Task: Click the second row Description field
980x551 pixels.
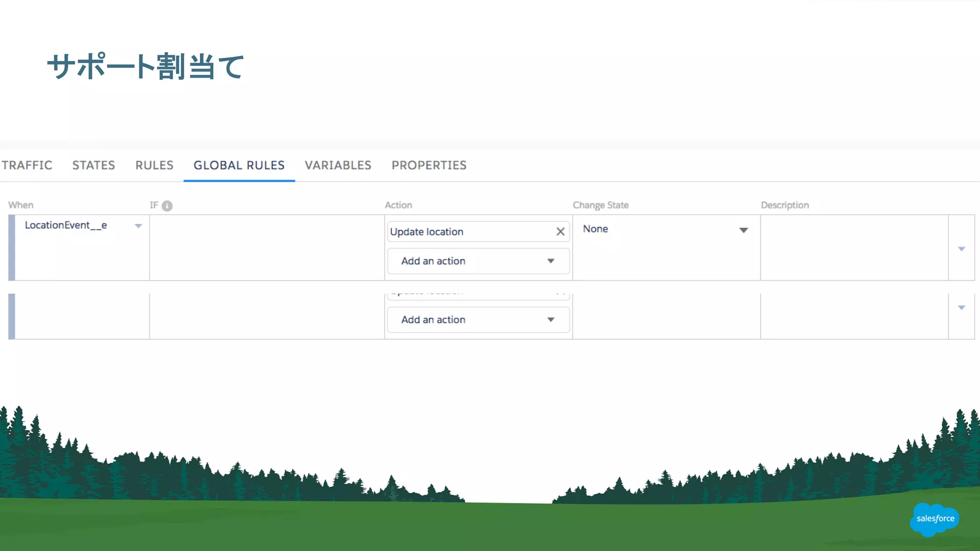Action: pyautogui.click(x=854, y=316)
